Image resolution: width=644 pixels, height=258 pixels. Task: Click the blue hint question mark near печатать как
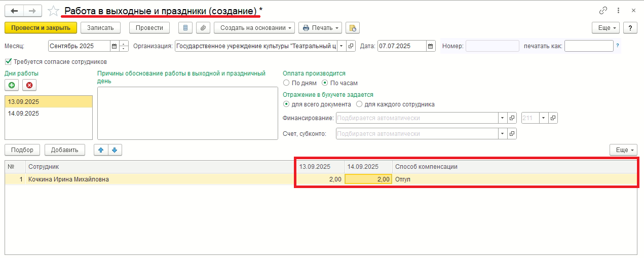[618, 46]
